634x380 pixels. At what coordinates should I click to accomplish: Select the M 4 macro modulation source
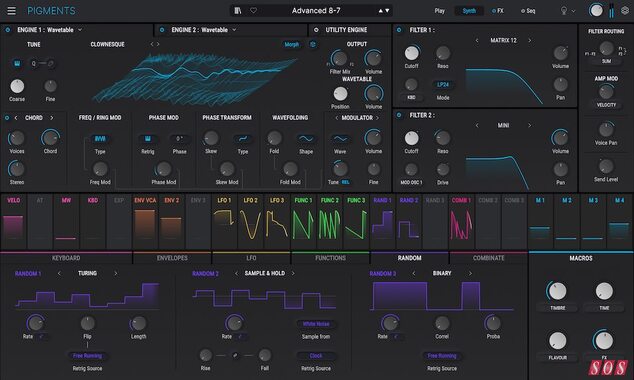click(x=619, y=222)
